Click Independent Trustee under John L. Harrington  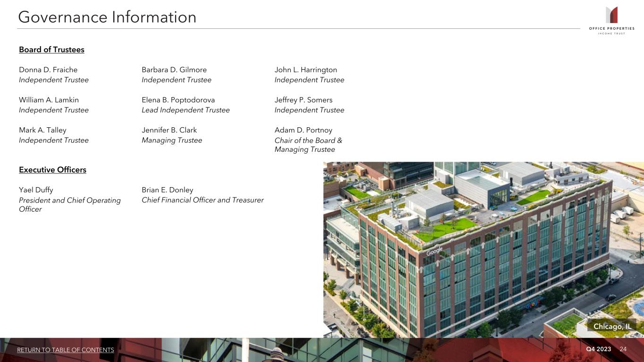[x=309, y=80]
